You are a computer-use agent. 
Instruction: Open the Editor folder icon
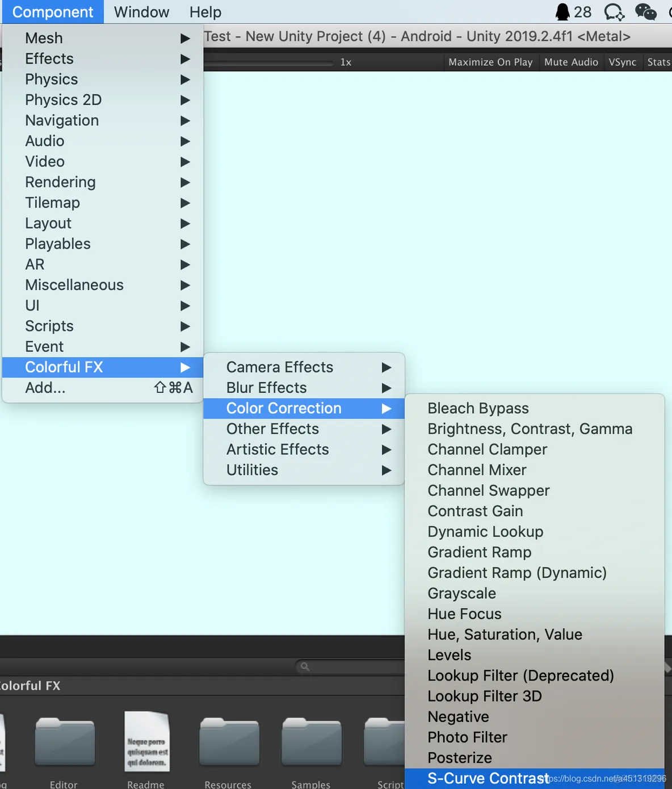pos(65,743)
